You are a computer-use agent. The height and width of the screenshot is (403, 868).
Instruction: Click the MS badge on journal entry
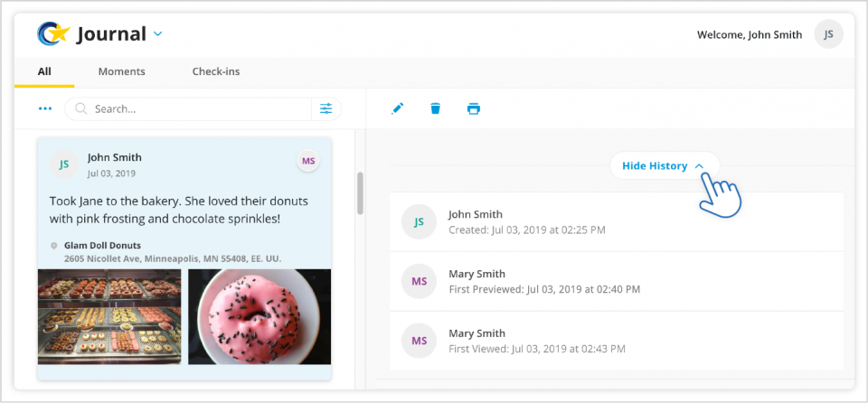(308, 161)
